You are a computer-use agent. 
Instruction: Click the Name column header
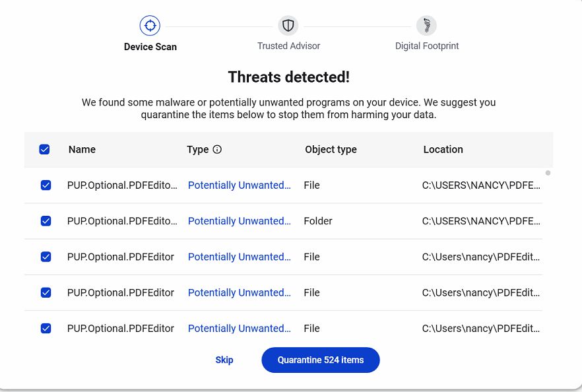(82, 150)
